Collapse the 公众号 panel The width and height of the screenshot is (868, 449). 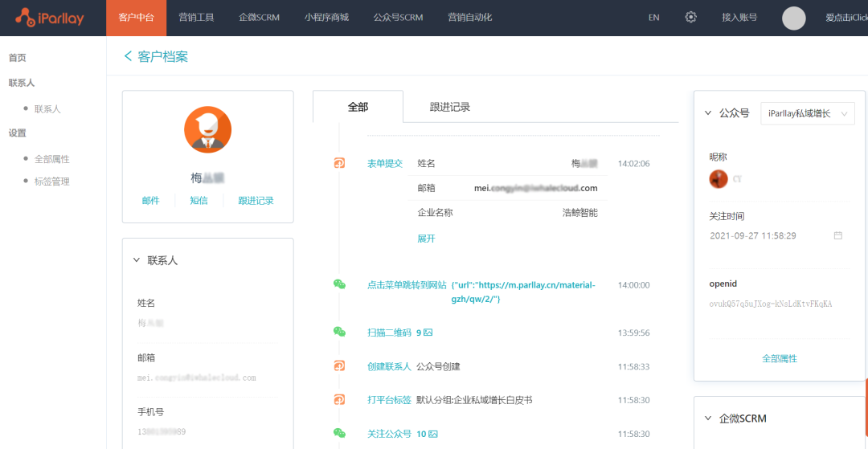coord(707,114)
